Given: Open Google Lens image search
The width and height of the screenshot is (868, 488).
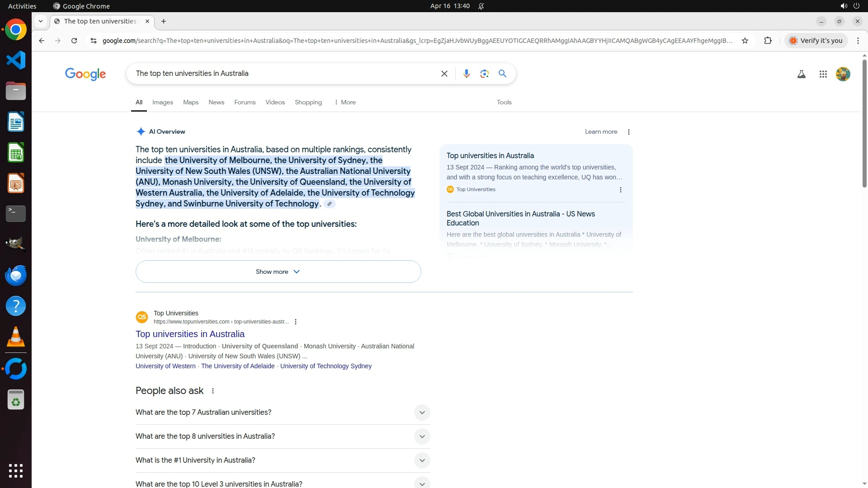Looking at the screenshot, I should (x=484, y=74).
